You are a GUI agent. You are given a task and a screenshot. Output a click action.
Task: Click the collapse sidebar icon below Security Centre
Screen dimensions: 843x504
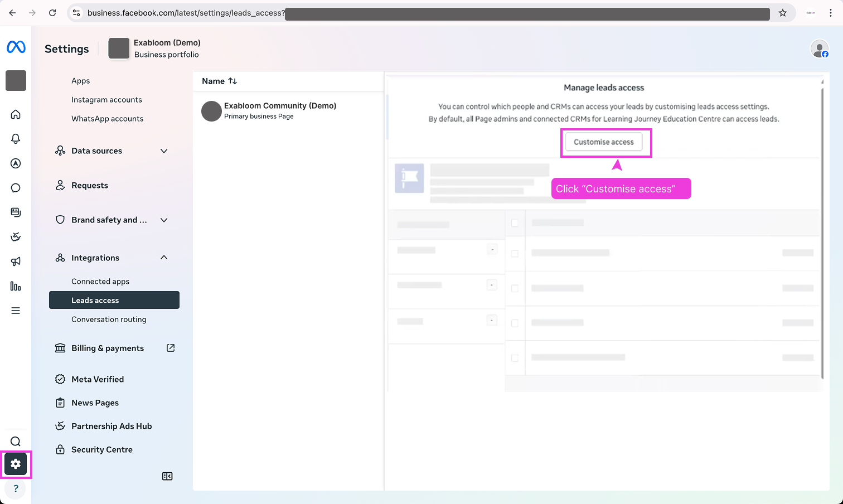(x=167, y=476)
